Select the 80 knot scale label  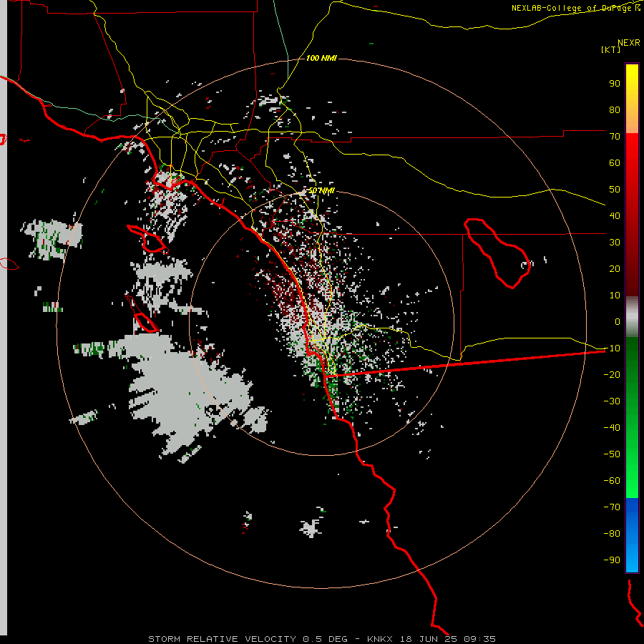(x=615, y=110)
